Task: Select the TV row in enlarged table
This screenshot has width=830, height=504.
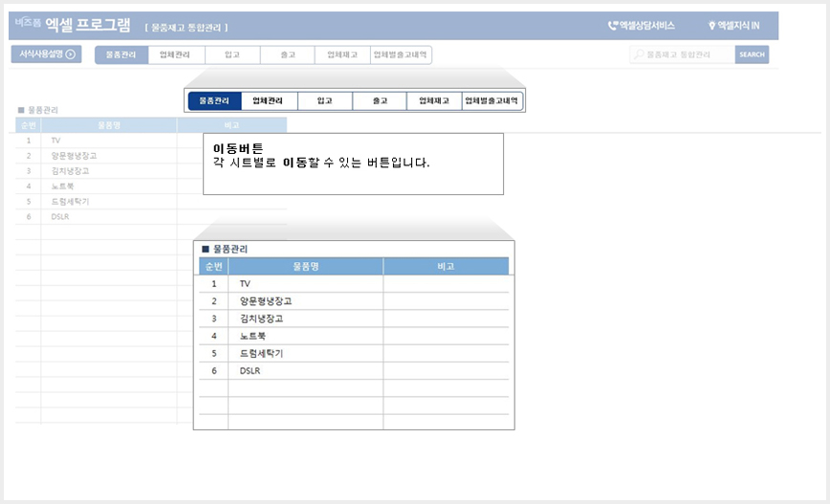Action: [x=354, y=284]
